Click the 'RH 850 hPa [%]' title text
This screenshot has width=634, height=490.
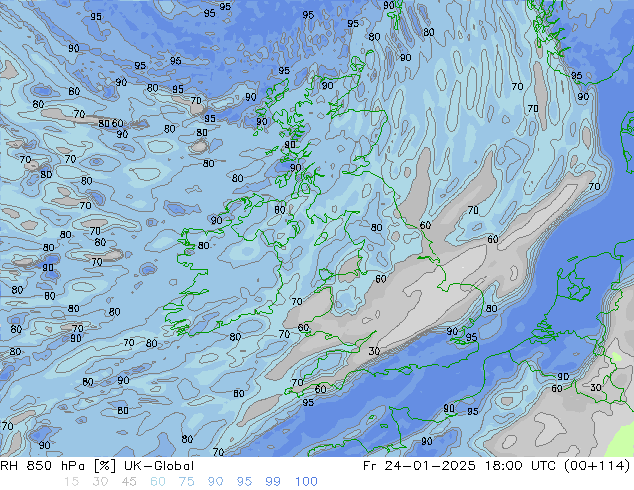click(58, 466)
